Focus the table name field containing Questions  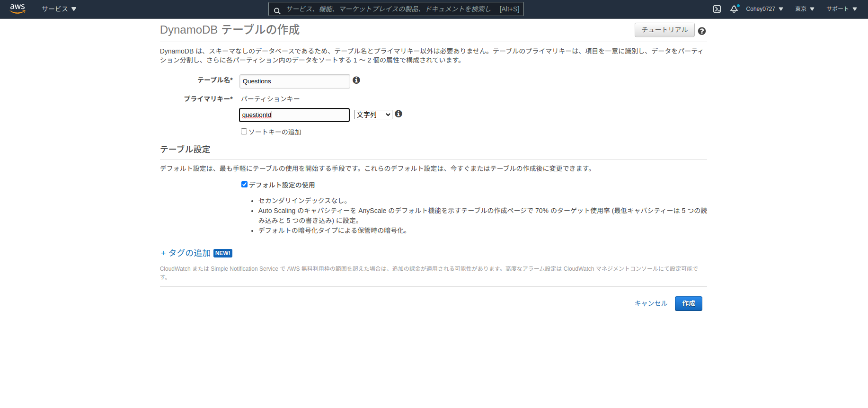[x=294, y=81]
